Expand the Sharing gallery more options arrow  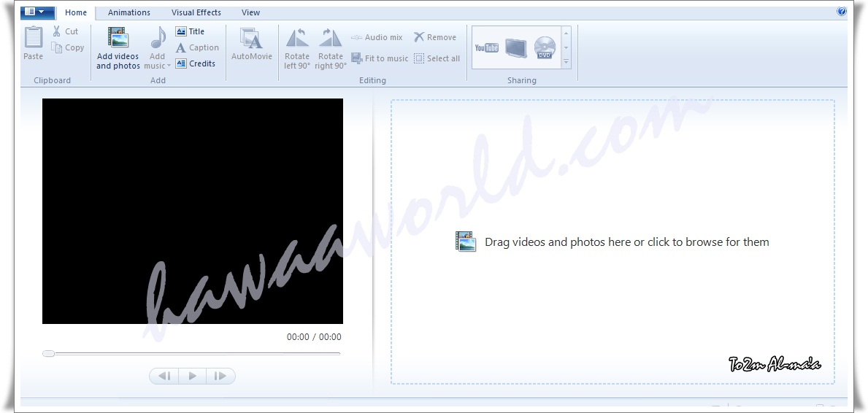pyautogui.click(x=566, y=63)
